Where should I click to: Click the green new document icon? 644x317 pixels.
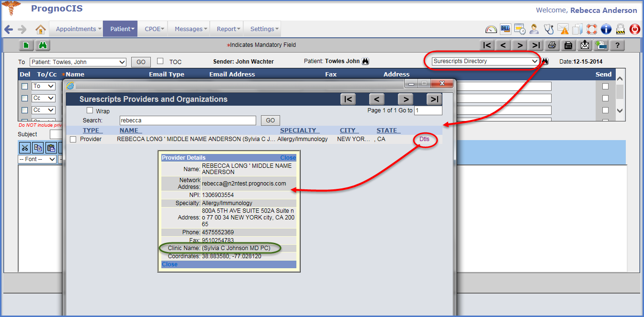tap(26, 45)
